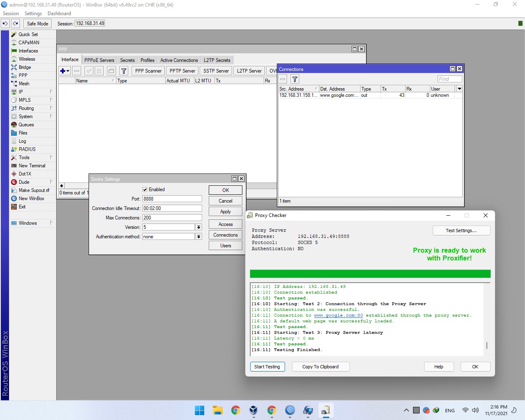Launch New Terminal from the sidebar
The height and width of the screenshot is (420, 525).
pyautogui.click(x=32, y=166)
